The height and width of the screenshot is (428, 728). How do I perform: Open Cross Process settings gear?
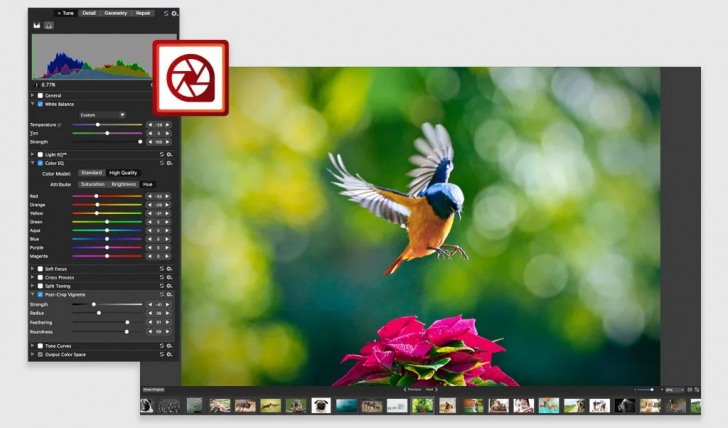coord(169,277)
